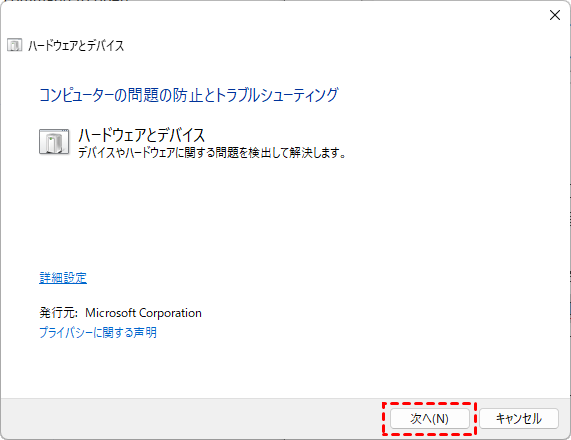571x440 pixels.
Task: Open the 詳細設定 link
Action: coord(63,278)
